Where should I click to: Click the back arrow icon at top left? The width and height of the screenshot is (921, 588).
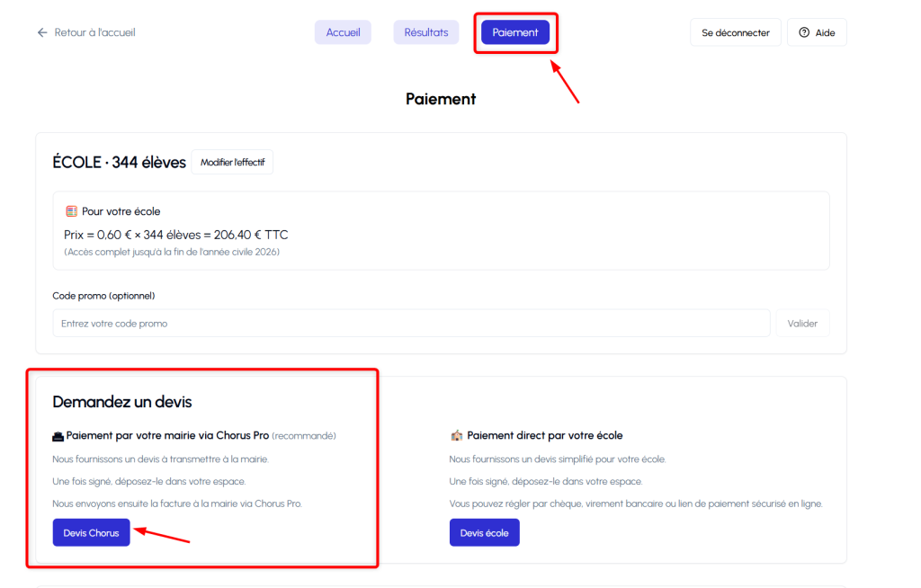coord(41,32)
